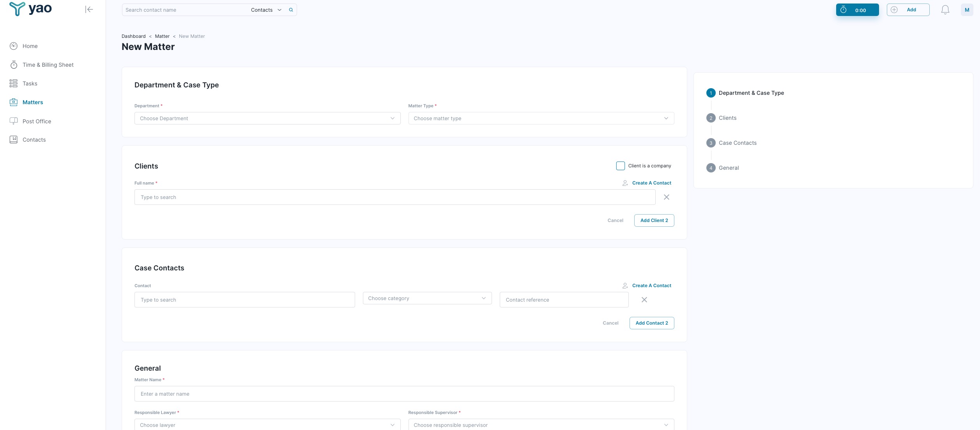This screenshot has width=980, height=430.
Task: Click the timer stopwatch icon
Action: tap(843, 10)
